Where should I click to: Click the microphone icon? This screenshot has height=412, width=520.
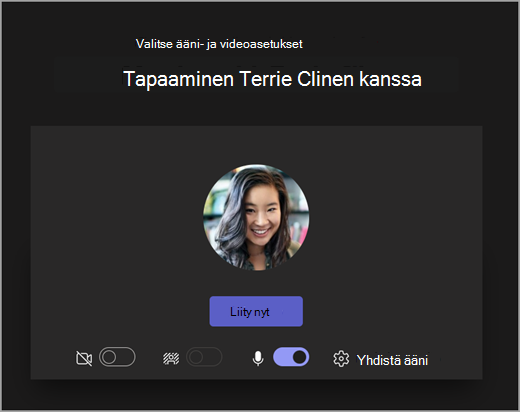pyautogui.click(x=258, y=359)
